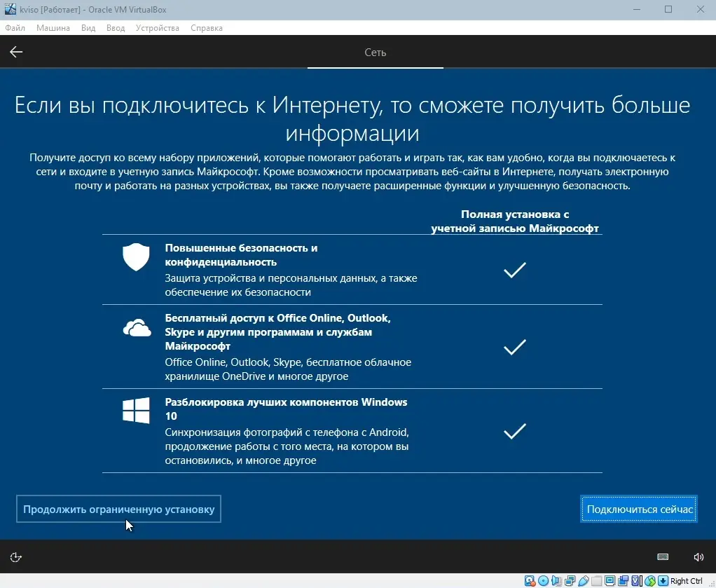
Task: Open the Справка menu
Action: click(x=207, y=28)
